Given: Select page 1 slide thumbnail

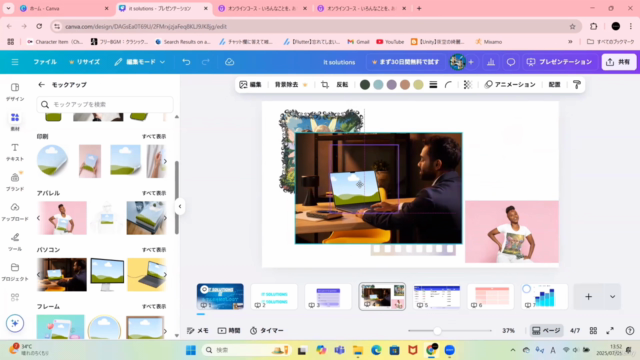Looking at the screenshot, I should click(220, 296).
